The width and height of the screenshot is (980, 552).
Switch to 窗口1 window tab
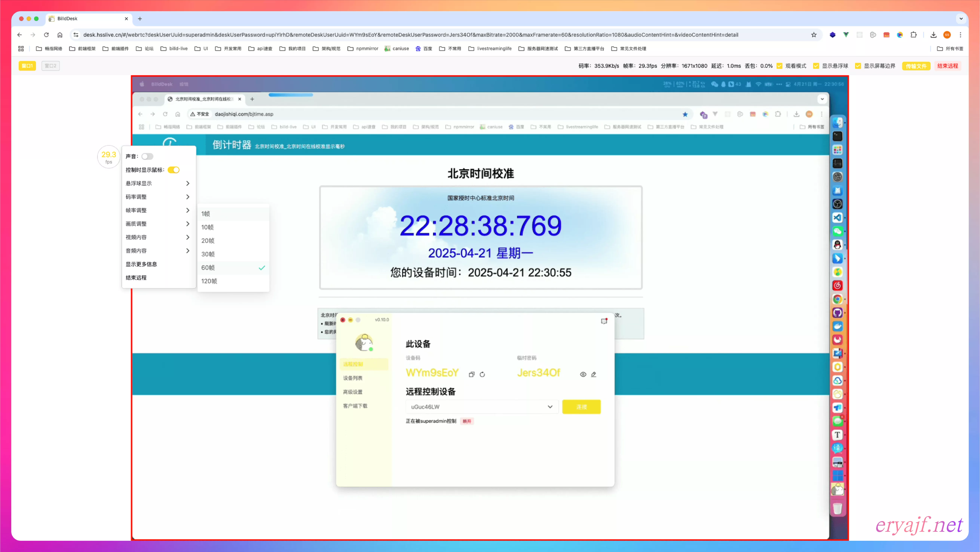pyautogui.click(x=27, y=66)
